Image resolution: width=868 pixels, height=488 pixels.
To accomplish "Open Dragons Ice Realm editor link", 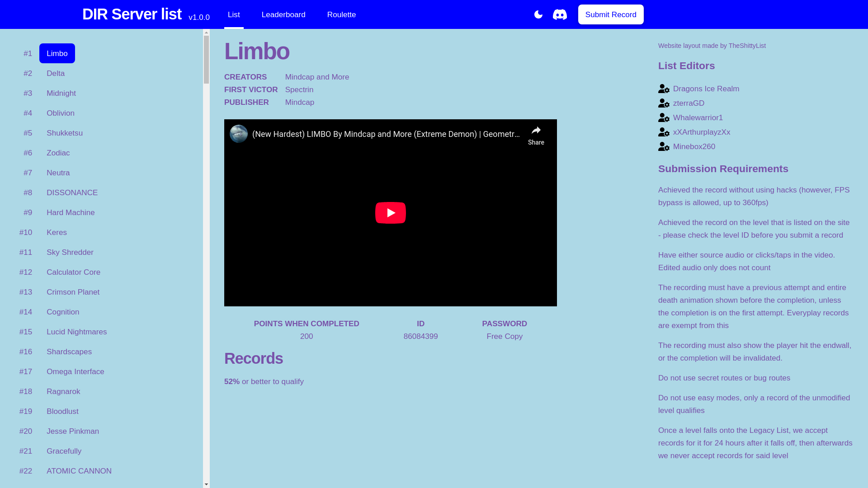I will click(706, 89).
